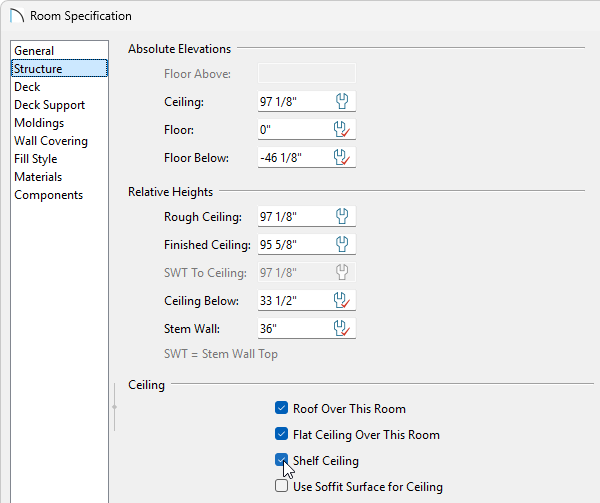Viewport: 600px width, 503px height.
Task: Click the wrench checkmark icon beside Ceiling Below
Action: 342,300
